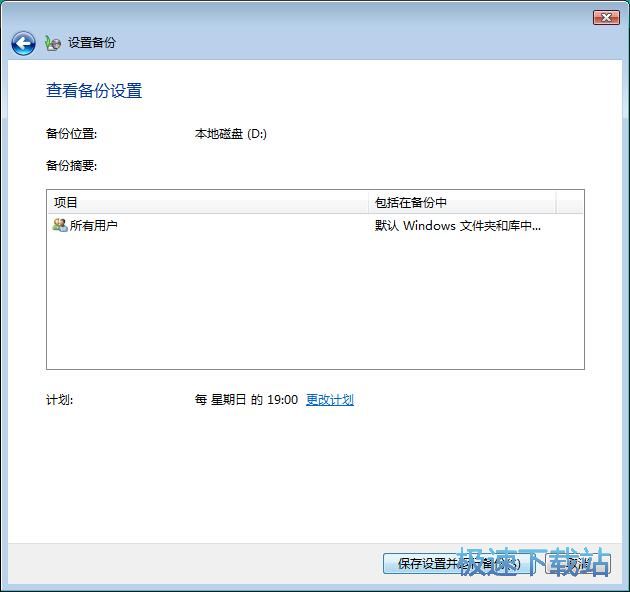This screenshot has width=630, height=592.
Task: Click the 设置备份 backup wizard icon
Action: (53, 43)
